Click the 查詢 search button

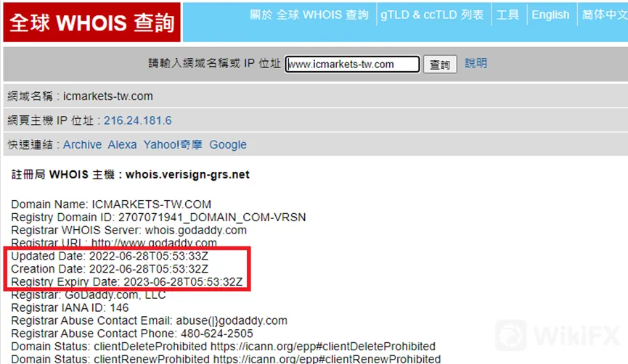click(x=440, y=65)
